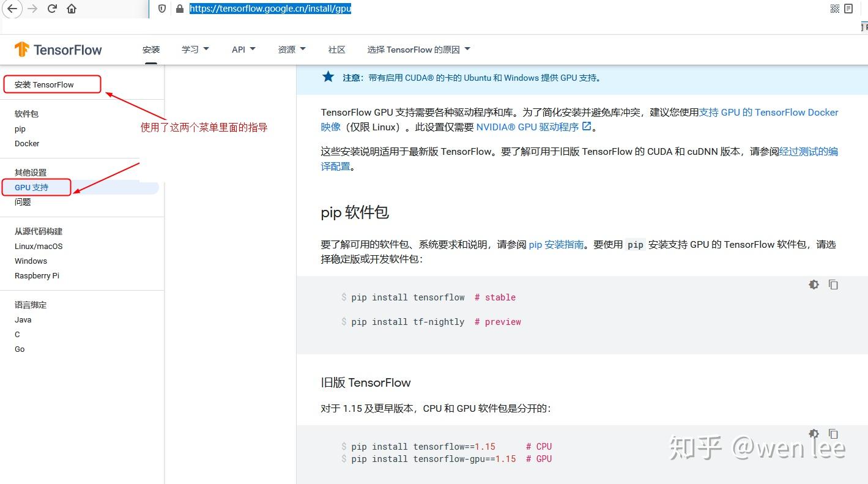This screenshot has width=868, height=484.
Task: Select 安装 in the top navigation
Action: [150, 49]
